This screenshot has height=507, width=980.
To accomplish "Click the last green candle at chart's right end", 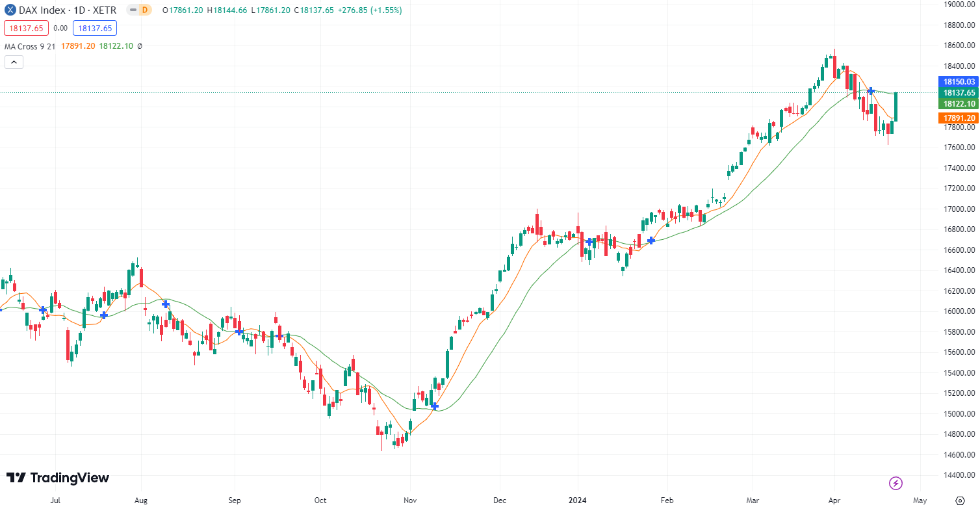I will [896, 107].
